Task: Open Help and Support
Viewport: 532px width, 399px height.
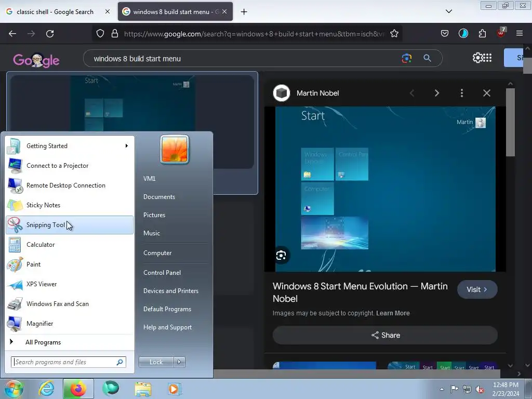Action: tap(167, 327)
